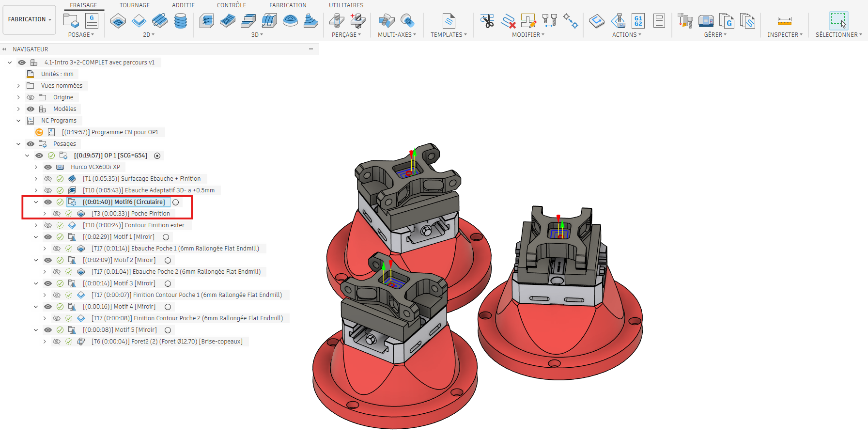This screenshot has width=868, height=437.
Task: Click the 3D Adaptive Clearing toolbar icon
Action: point(207,21)
